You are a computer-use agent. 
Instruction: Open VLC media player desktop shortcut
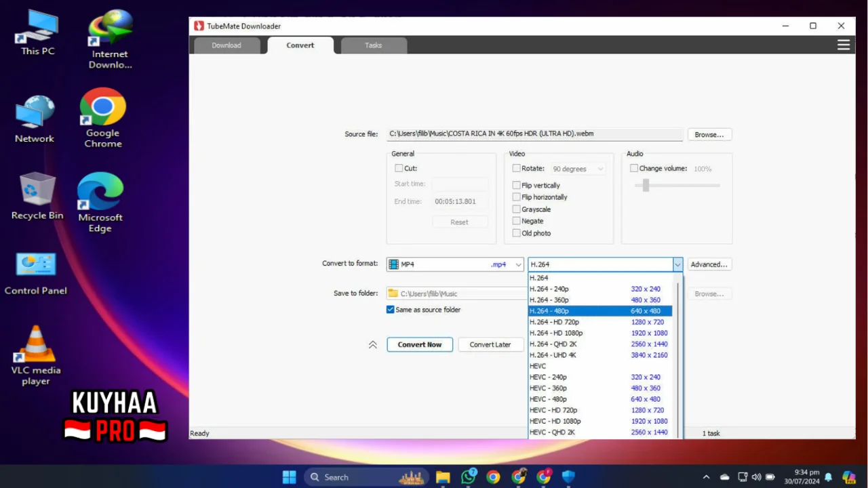(x=36, y=355)
